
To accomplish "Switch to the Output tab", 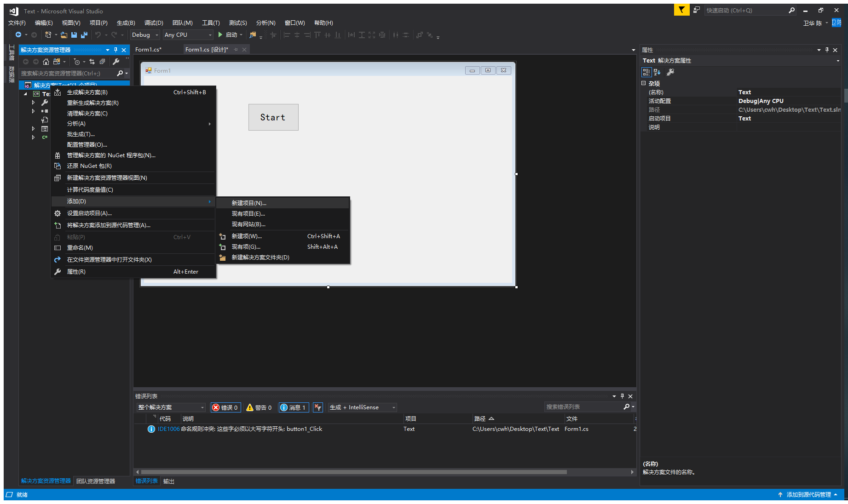I will pyautogui.click(x=169, y=481).
